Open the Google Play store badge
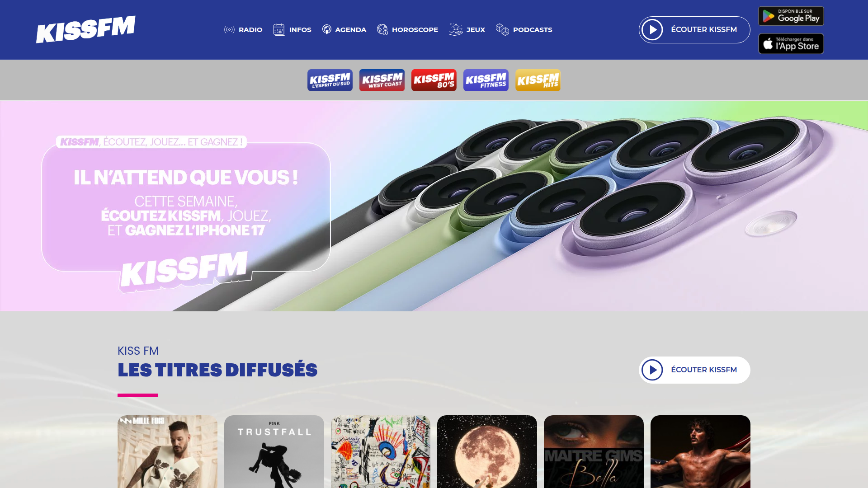868x488 pixels. click(x=791, y=16)
